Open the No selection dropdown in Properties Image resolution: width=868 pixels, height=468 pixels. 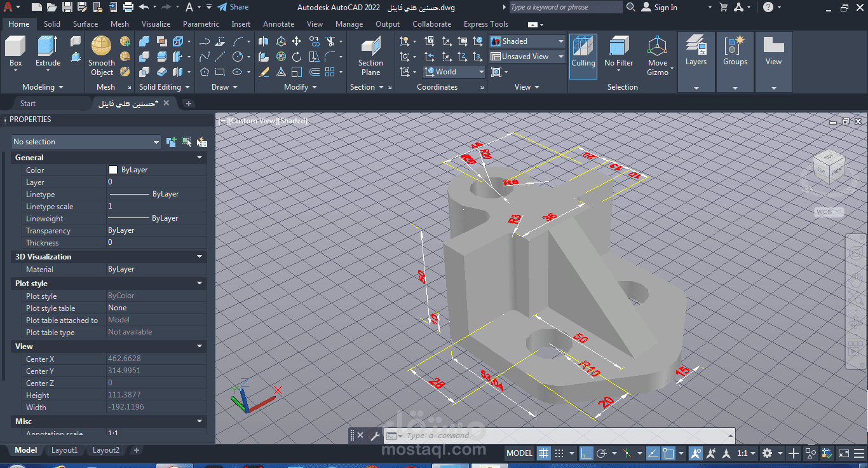(x=86, y=142)
